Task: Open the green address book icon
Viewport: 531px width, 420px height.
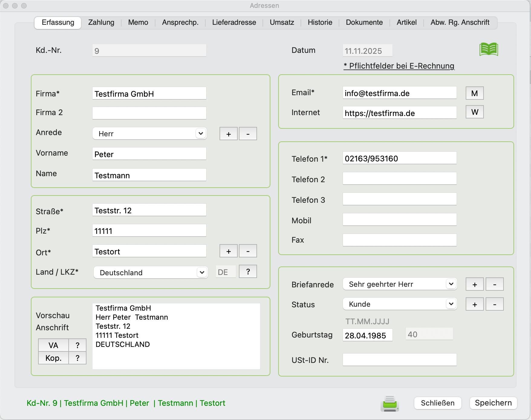Action: [488, 49]
